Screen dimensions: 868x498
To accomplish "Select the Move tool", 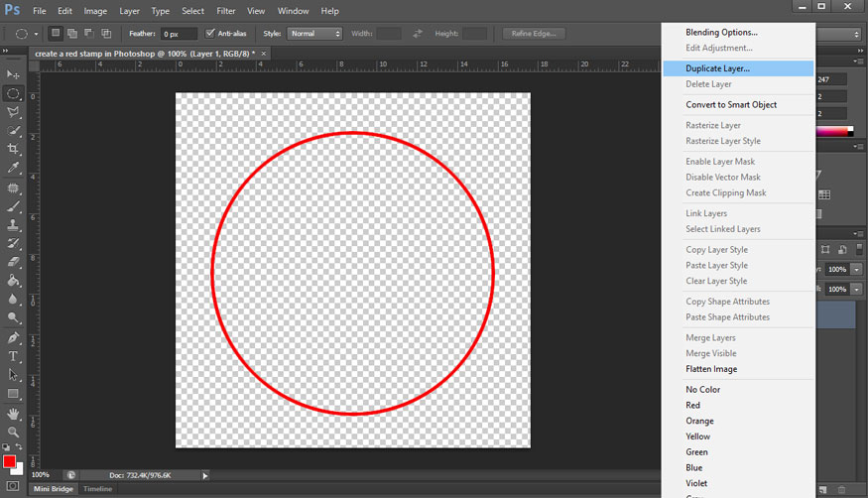I will pyautogui.click(x=14, y=74).
